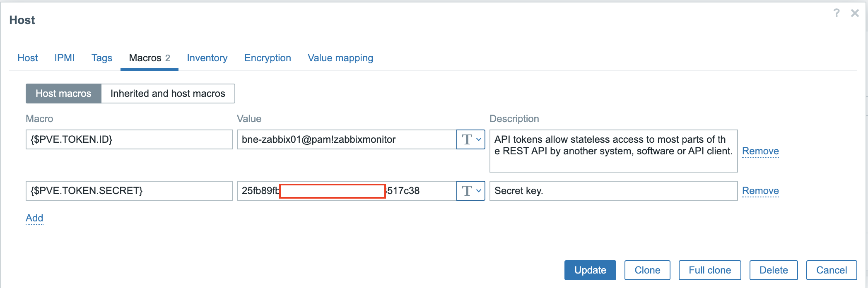This screenshot has height=288, width=868.
Task: Open the Host tab
Action: click(x=28, y=58)
